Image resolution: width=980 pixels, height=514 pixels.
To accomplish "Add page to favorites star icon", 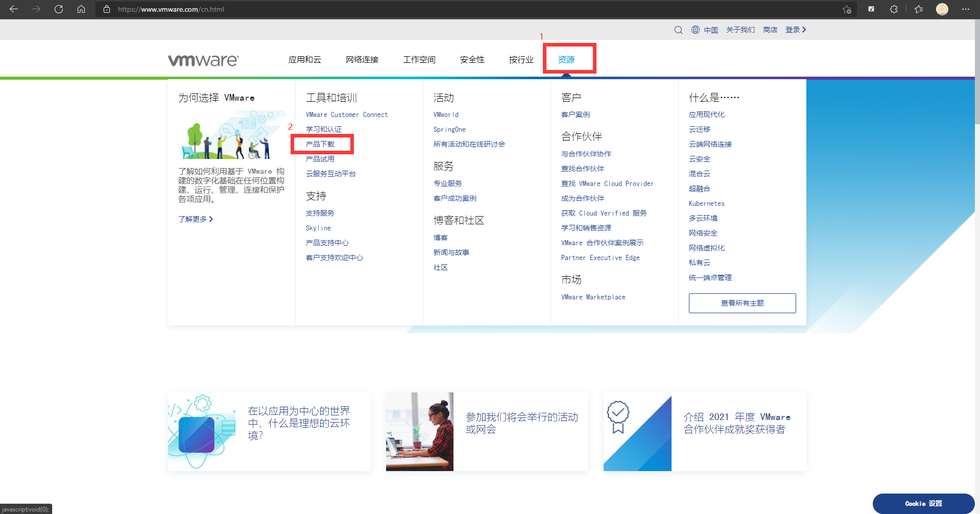I will [847, 9].
